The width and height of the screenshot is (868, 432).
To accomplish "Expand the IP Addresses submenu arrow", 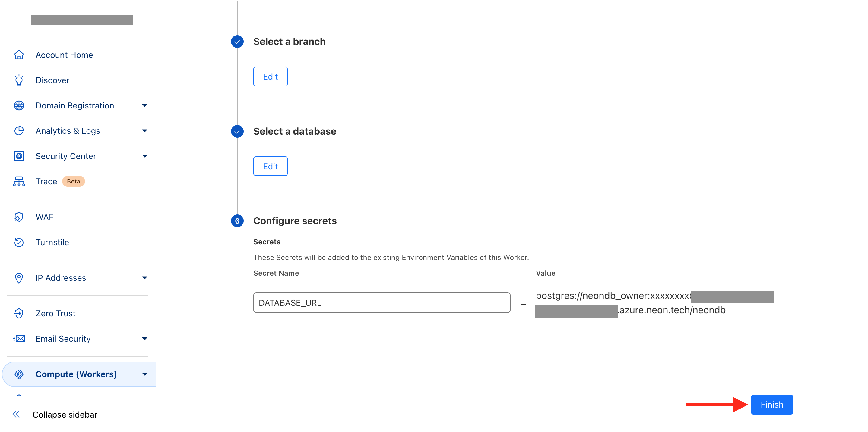I will pos(144,277).
